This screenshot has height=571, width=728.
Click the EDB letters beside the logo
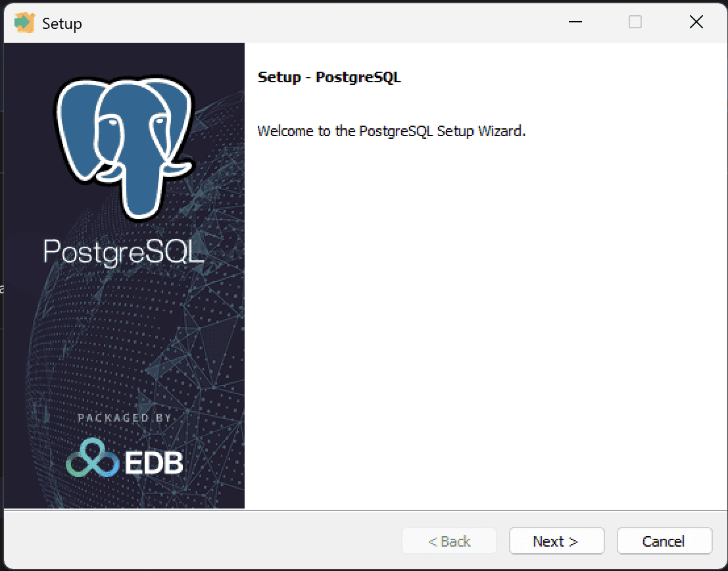click(153, 463)
